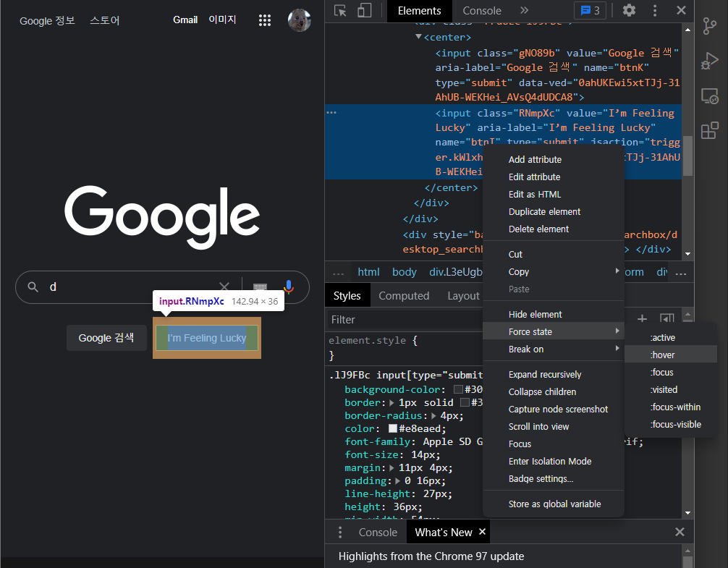Close the bottom drawer panel
The height and width of the screenshot is (568, 728).
click(680, 532)
